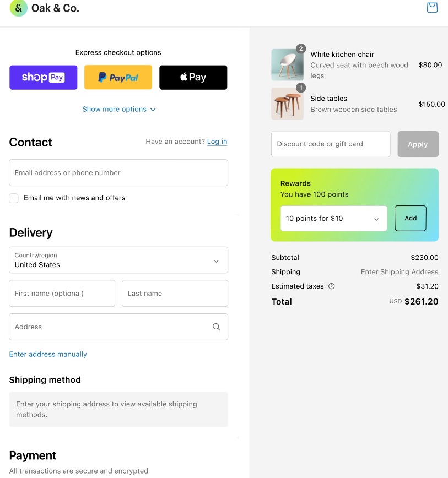Apply the discount code
448x478 pixels.
[418, 144]
